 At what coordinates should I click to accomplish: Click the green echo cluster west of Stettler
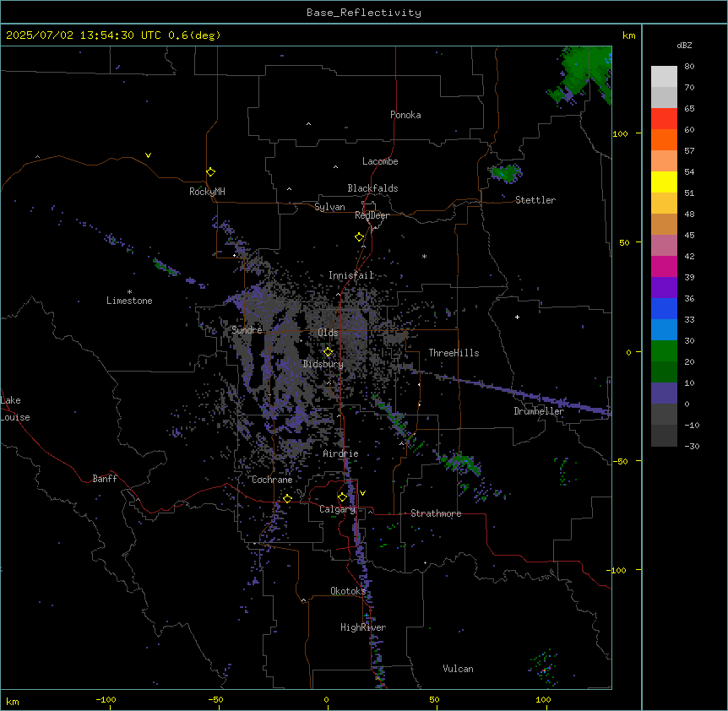coord(506,173)
